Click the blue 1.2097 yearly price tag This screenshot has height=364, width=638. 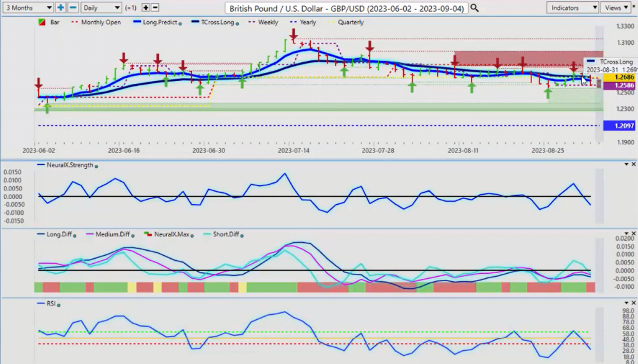coord(619,126)
